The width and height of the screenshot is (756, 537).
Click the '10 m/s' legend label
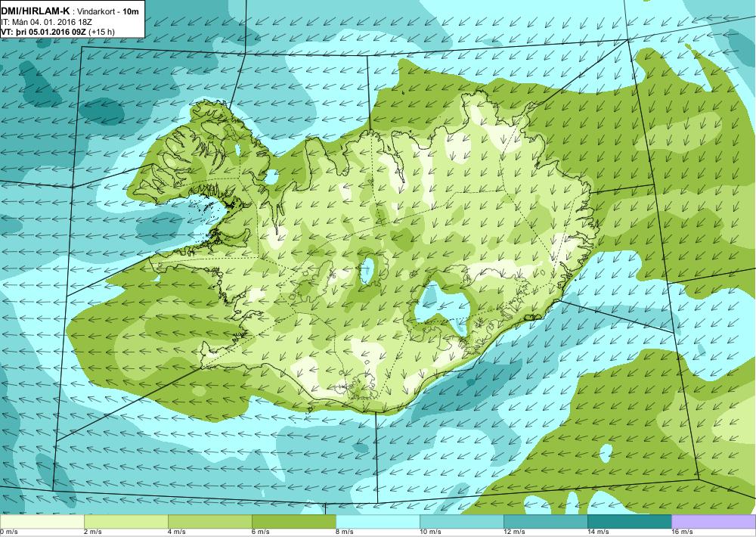[x=431, y=532]
